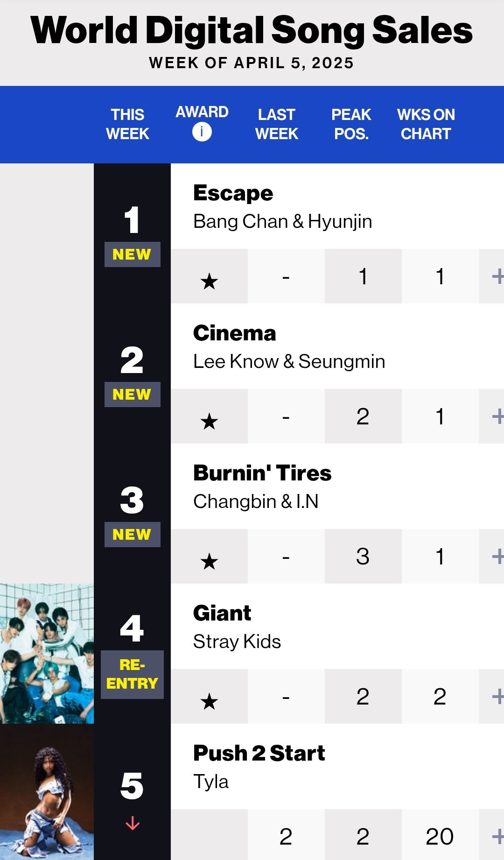Click the award star for Cinema
The width and height of the screenshot is (504, 860).
point(209,421)
